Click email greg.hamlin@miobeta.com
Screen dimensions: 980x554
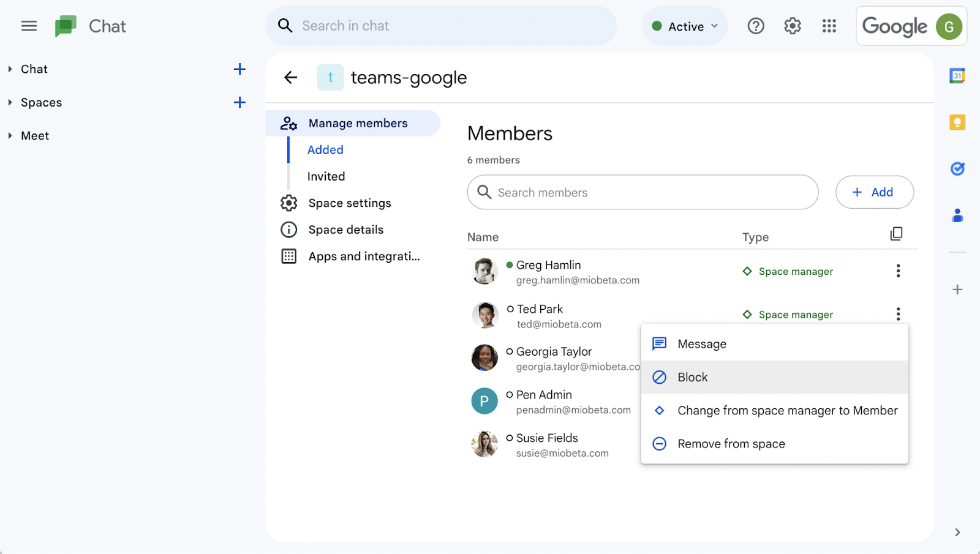coord(578,280)
